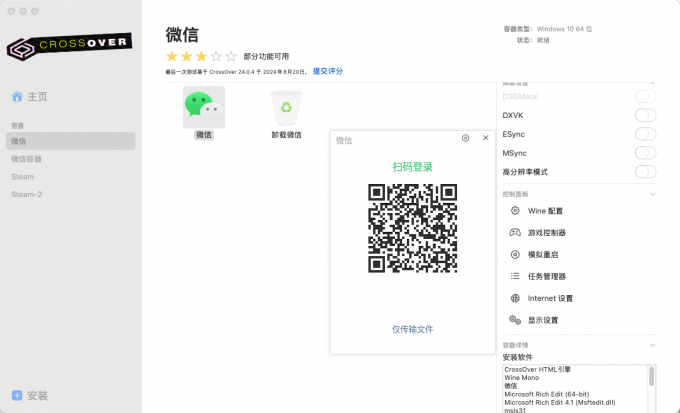Click the 显示设置 gears icon
The height and width of the screenshot is (413, 680).
pos(515,320)
